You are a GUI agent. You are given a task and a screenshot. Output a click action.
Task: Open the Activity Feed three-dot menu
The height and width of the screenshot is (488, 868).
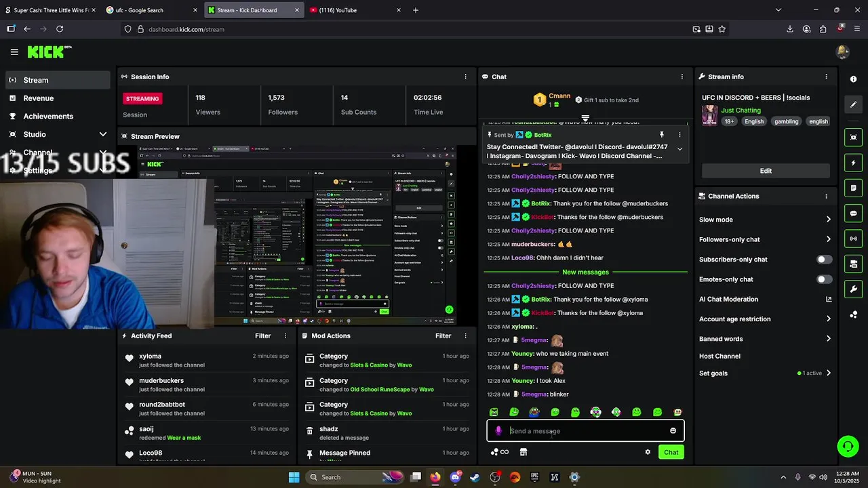pyautogui.click(x=285, y=335)
